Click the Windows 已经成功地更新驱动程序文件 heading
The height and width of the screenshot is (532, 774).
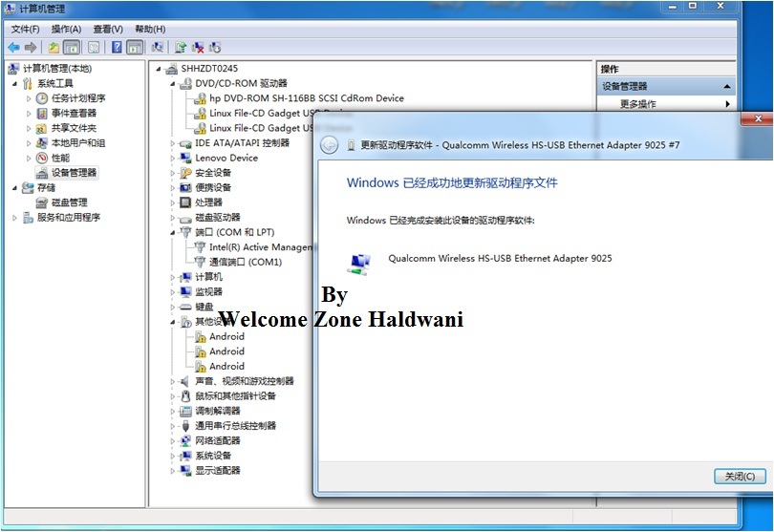[452, 183]
